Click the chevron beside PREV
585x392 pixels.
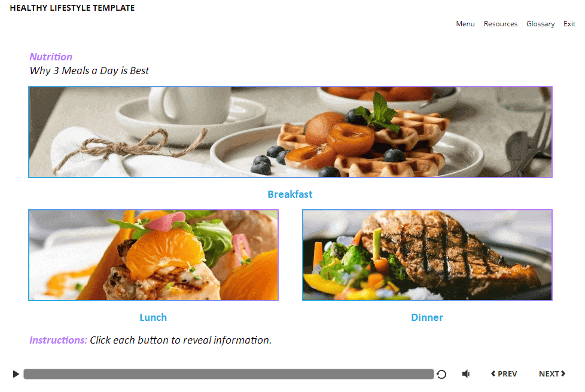493,373
